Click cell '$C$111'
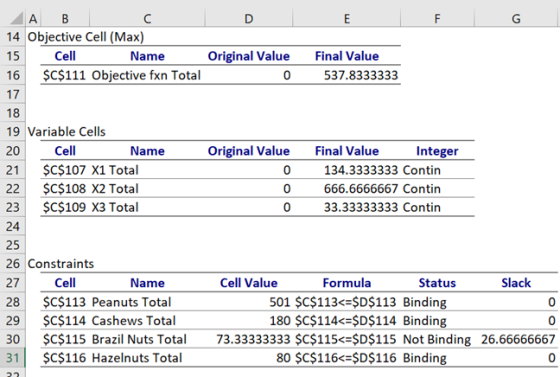The height and width of the screenshot is (377, 560). (x=65, y=75)
